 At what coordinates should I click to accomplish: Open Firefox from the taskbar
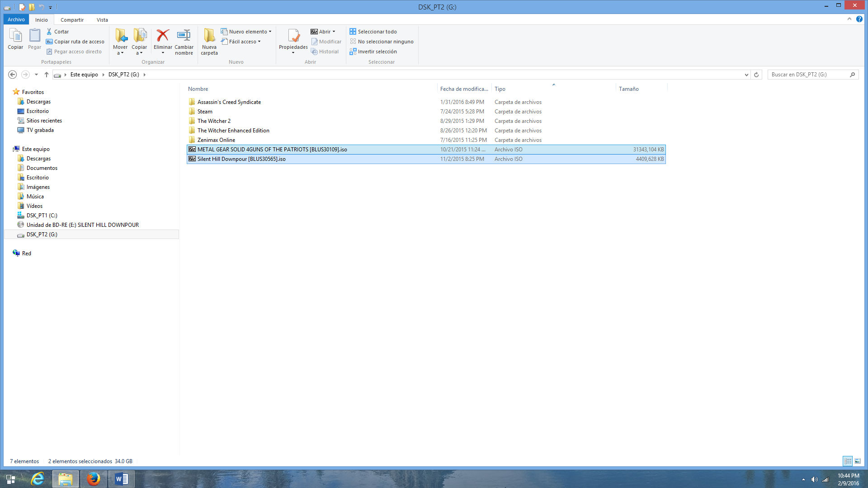(x=94, y=479)
